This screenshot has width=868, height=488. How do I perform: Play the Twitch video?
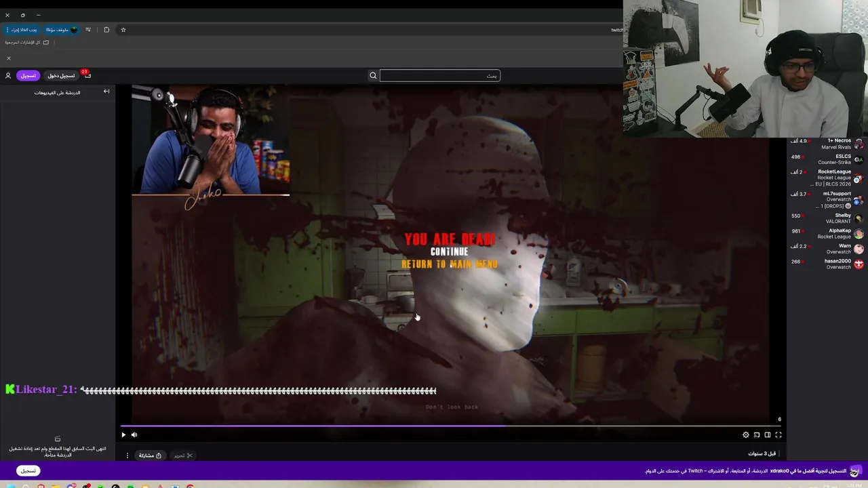coord(123,435)
